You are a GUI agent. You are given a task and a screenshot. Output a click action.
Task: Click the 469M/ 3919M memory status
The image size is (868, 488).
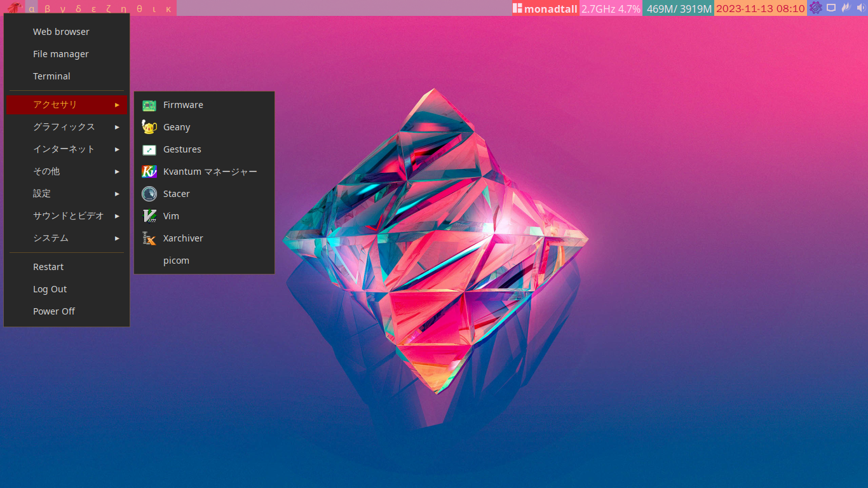point(679,9)
